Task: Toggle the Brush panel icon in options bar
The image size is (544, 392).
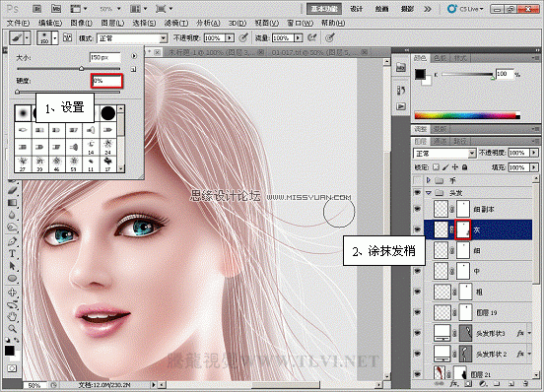Action: 67,37
